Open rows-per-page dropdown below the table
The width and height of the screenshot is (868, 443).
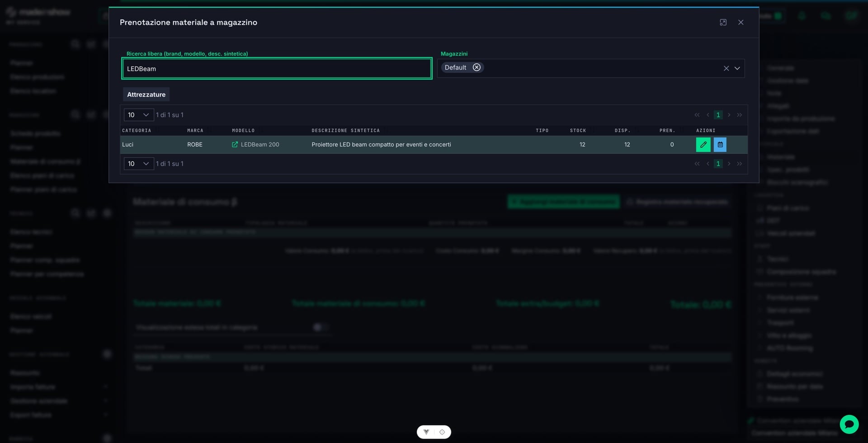(139, 164)
